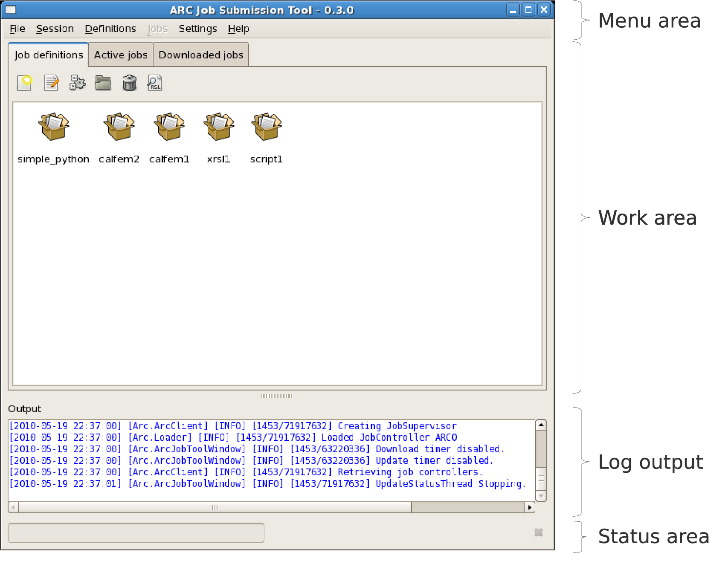This screenshot has width=728, height=564.
Task: Open the Help menu
Action: (239, 29)
